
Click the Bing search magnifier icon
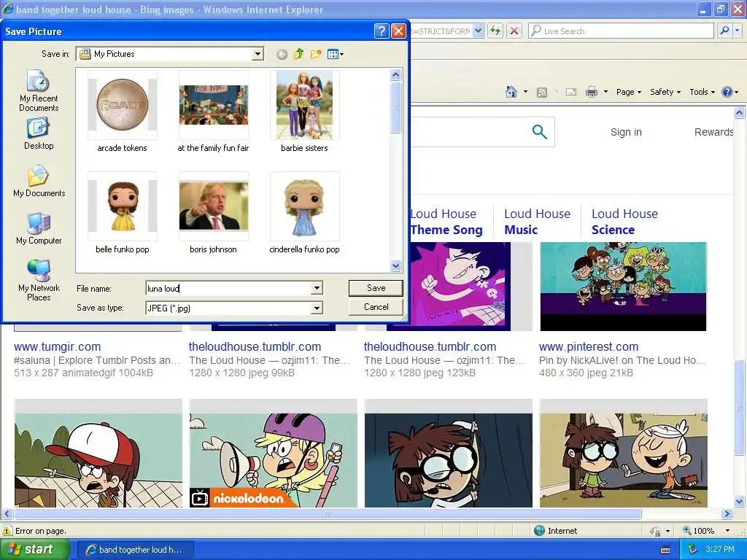pyautogui.click(x=539, y=132)
